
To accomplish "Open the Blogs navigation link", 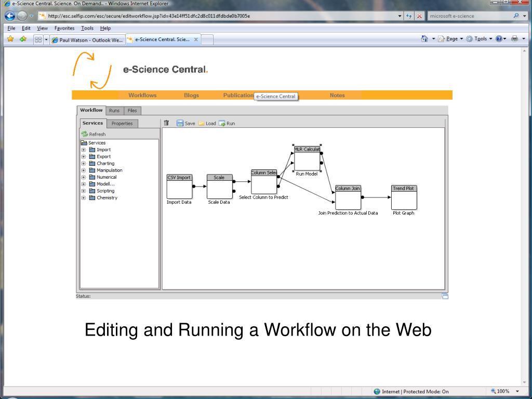I will click(x=191, y=96).
